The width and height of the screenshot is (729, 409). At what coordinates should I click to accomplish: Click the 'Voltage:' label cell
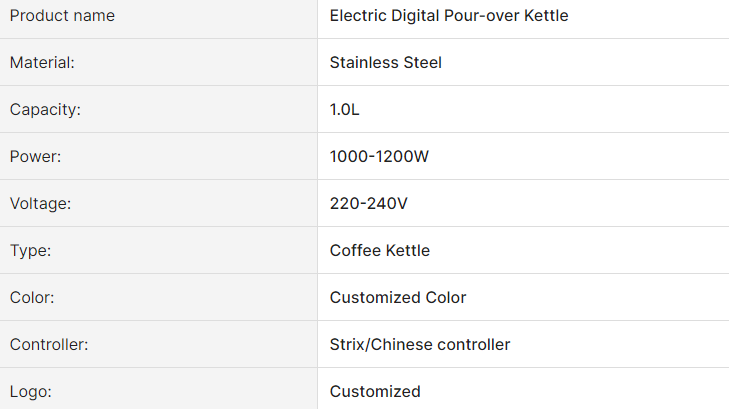pyautogui.click(x=41, y=204)
